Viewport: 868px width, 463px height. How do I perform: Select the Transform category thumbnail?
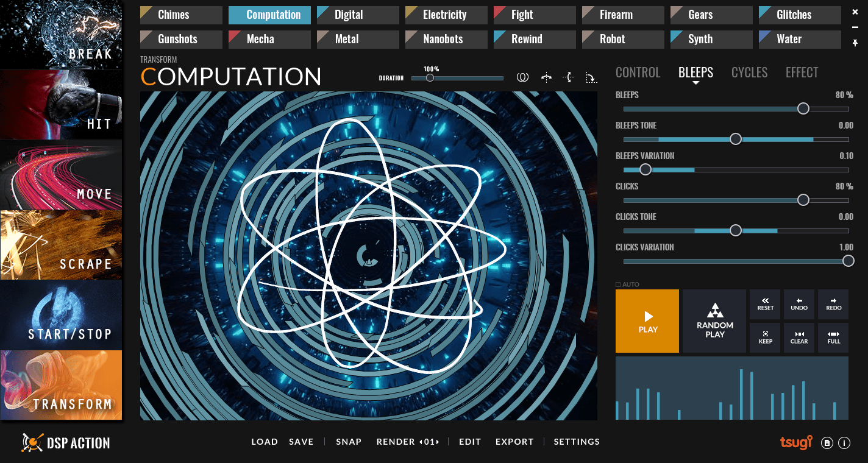pyautogui.click(x=61, y=385)
